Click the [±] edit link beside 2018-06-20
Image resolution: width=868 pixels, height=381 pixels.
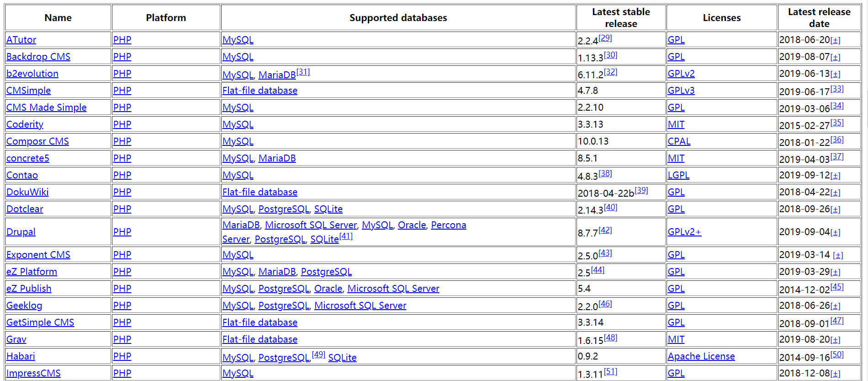(x=835, y=41)
